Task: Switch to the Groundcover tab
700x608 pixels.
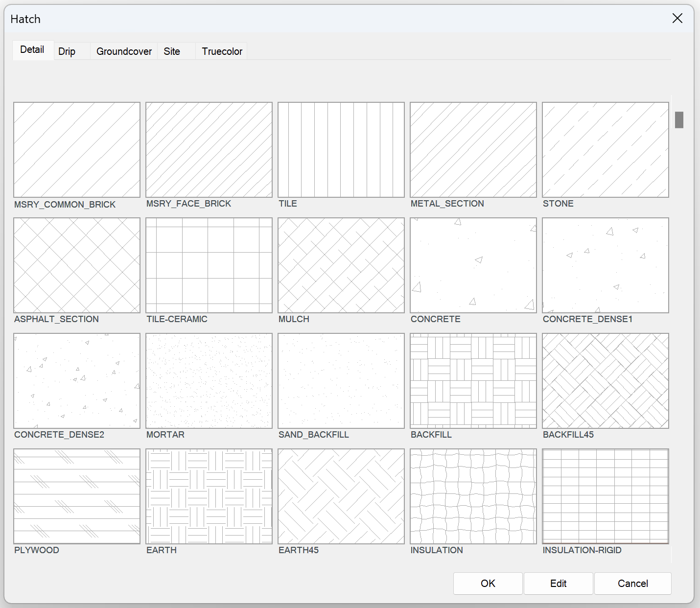Action: pos(124,51)
